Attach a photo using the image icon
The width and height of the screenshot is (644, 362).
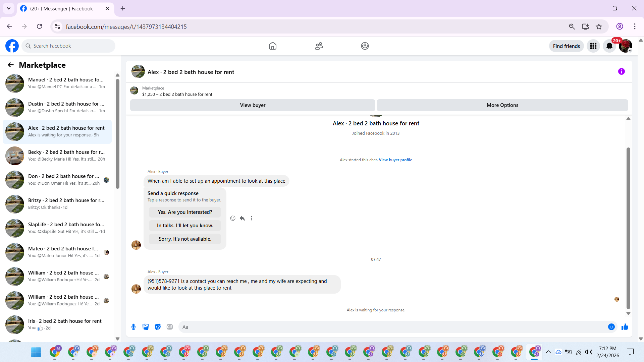[146, 327]
